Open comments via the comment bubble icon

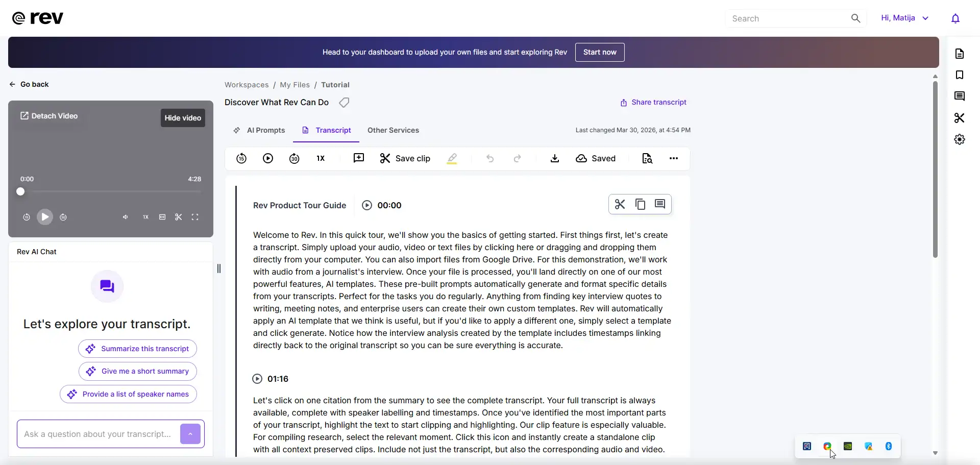[659, 204]
